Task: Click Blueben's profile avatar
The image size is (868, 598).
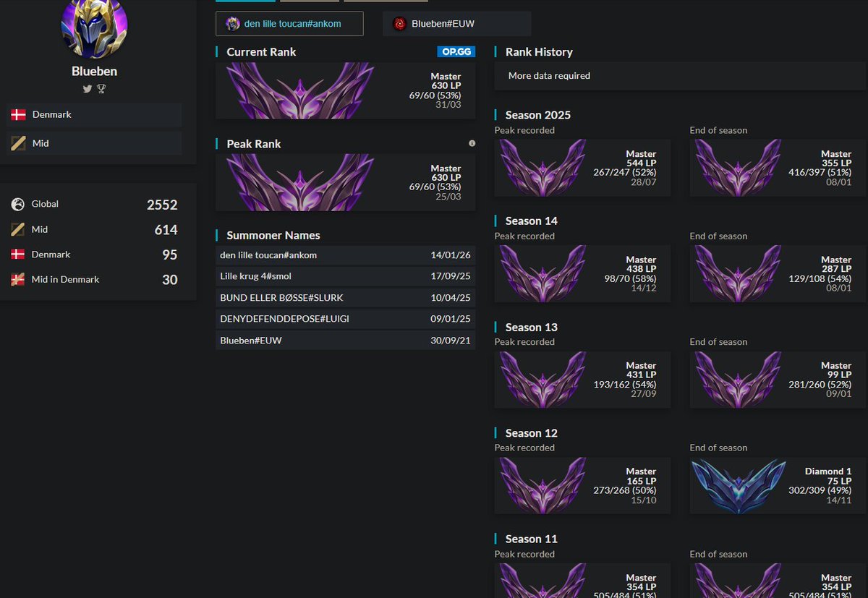Action: click(94, 25)
